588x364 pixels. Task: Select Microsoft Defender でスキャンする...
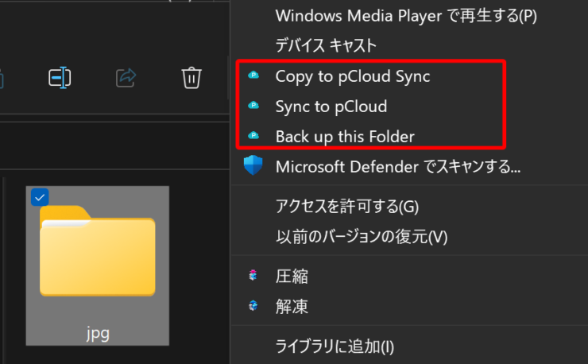[398, 167]
